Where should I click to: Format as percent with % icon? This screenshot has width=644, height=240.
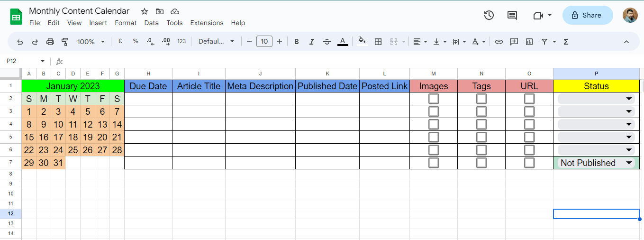pyautogui.click(x=136, y=41)
